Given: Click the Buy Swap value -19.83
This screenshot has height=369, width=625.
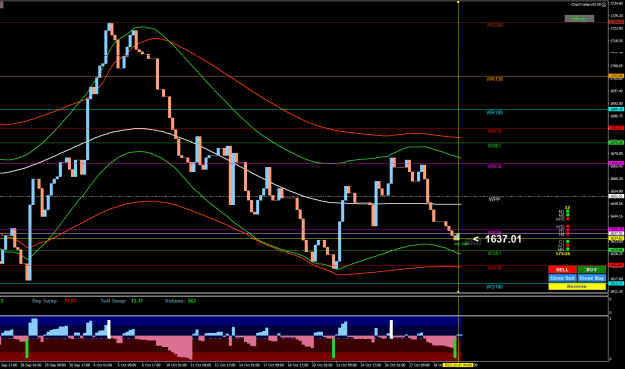Looking at the screenshot, I should (x=70, y=301).
